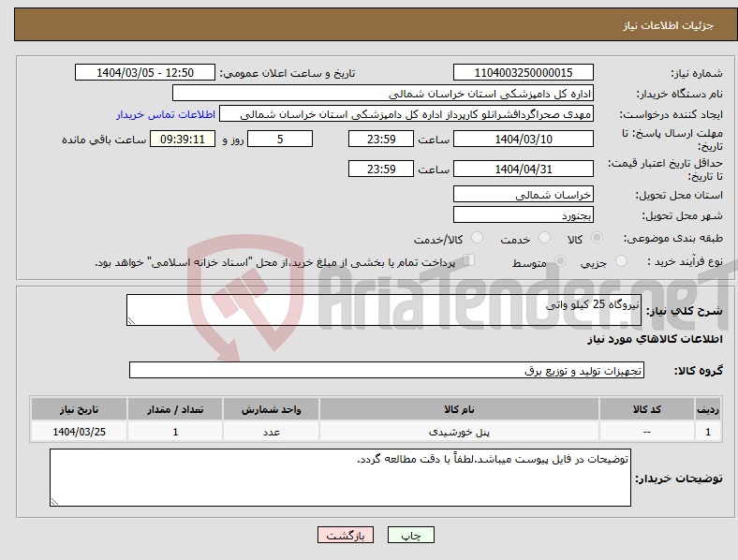The width and height of the screenshot is (738, 560).
Task: Click the remaining days field showing 5
Action: pyautogui.click(x=280, y=139)
